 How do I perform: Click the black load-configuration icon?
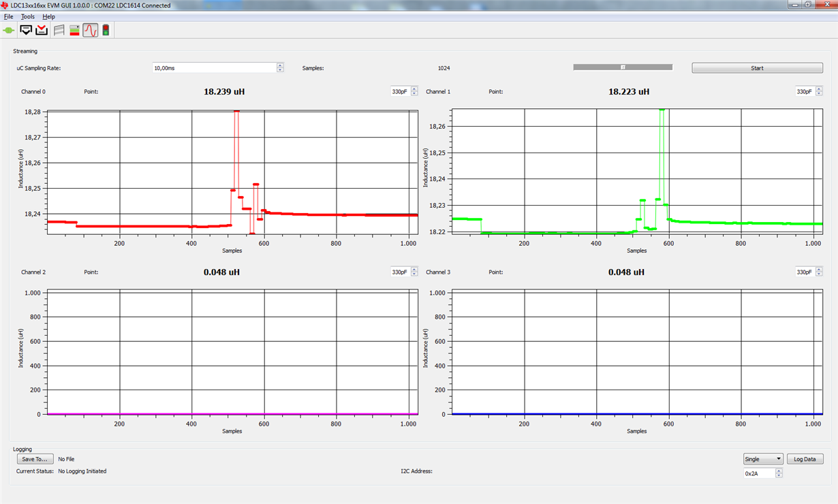point(26,30)
